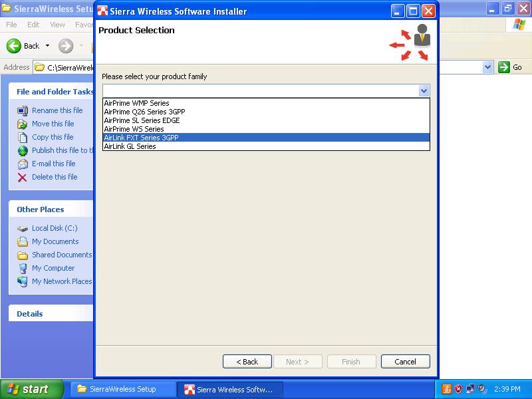
Task: Click the E-mail this file envelope icon
Action: (23, 164)
